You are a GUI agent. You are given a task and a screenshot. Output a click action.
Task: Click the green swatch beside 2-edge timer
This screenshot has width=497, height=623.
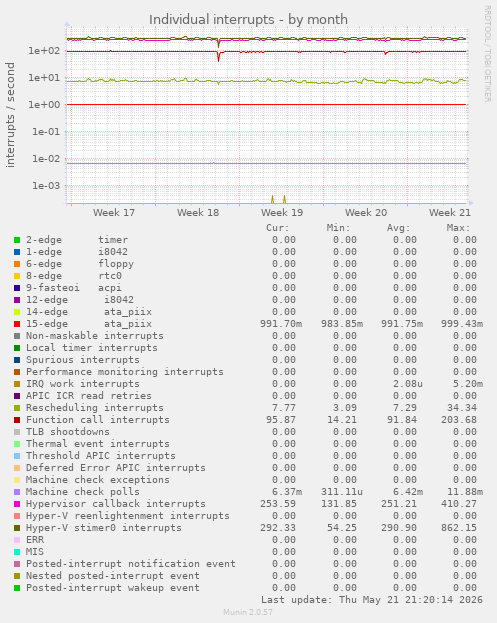[x=17, y=240]
